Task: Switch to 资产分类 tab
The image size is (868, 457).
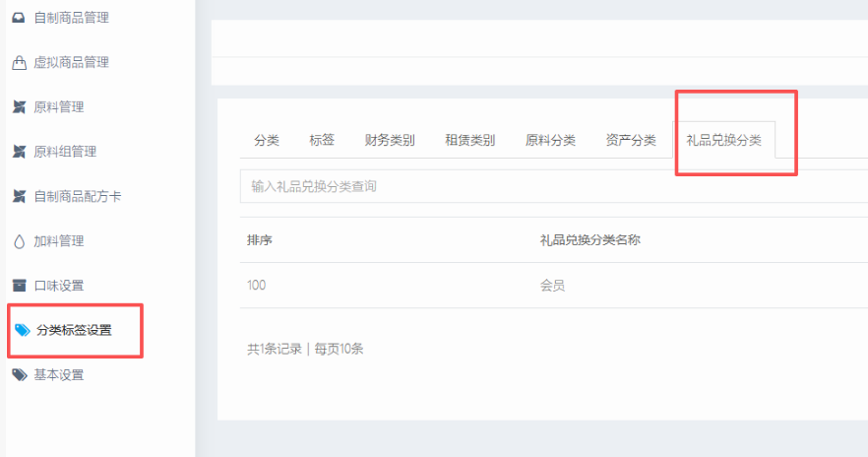Action: 631,140
